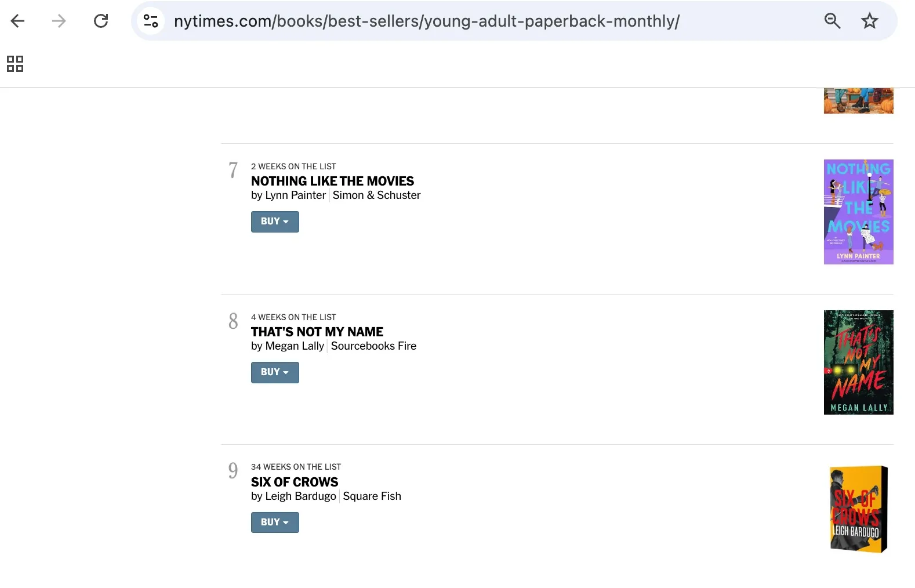Click the partially visible book cover at top
This screenshot has width=915, height=588.
(x=858, y=99)
